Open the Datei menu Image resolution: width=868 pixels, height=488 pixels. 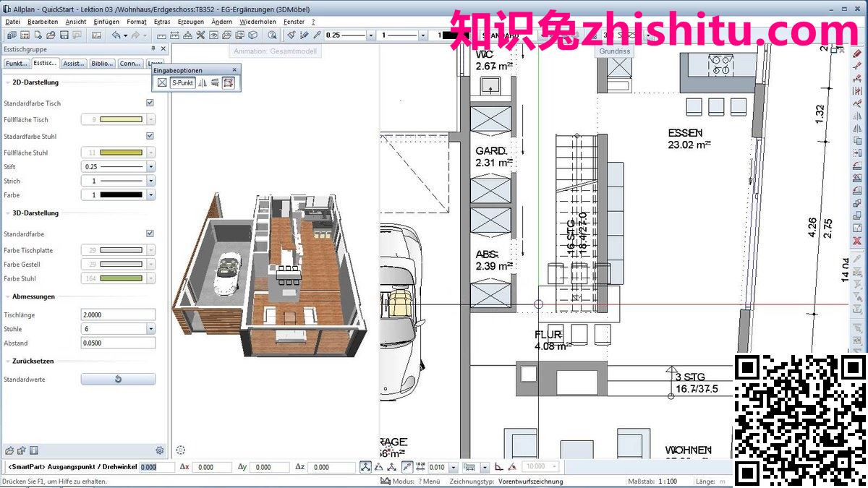12,22
